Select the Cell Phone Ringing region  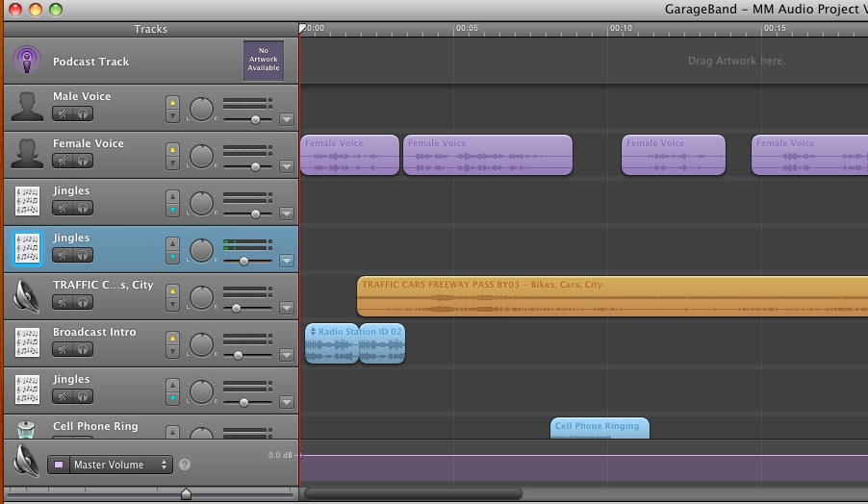pyautogui.click(x=600, y=428)
